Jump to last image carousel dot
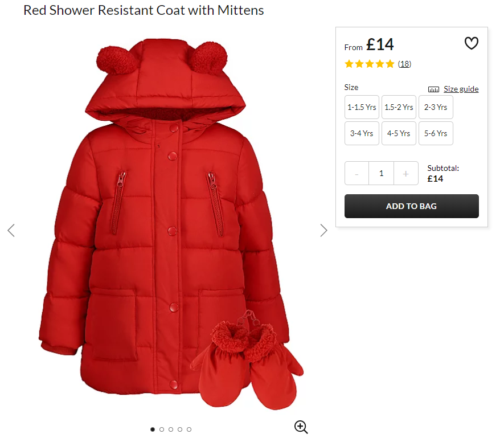The height and width of the screenshot is (438, 504). coord(189,429)
